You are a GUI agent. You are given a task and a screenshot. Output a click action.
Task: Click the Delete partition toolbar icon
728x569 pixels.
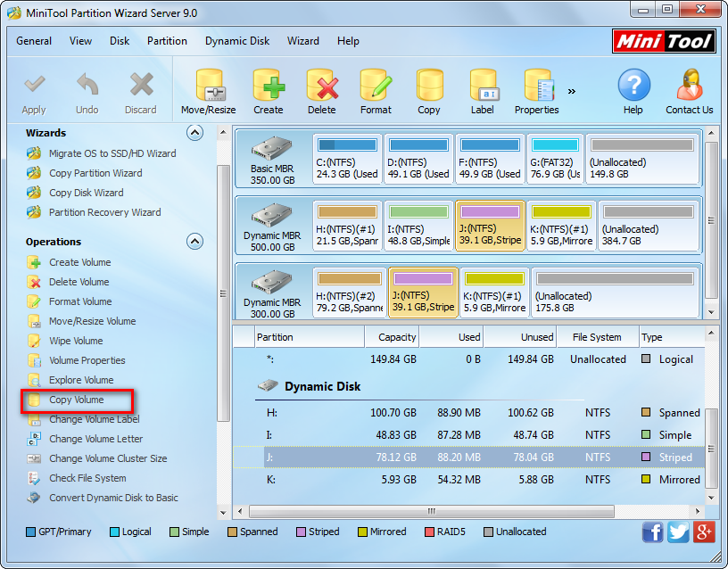click(322, 85)
